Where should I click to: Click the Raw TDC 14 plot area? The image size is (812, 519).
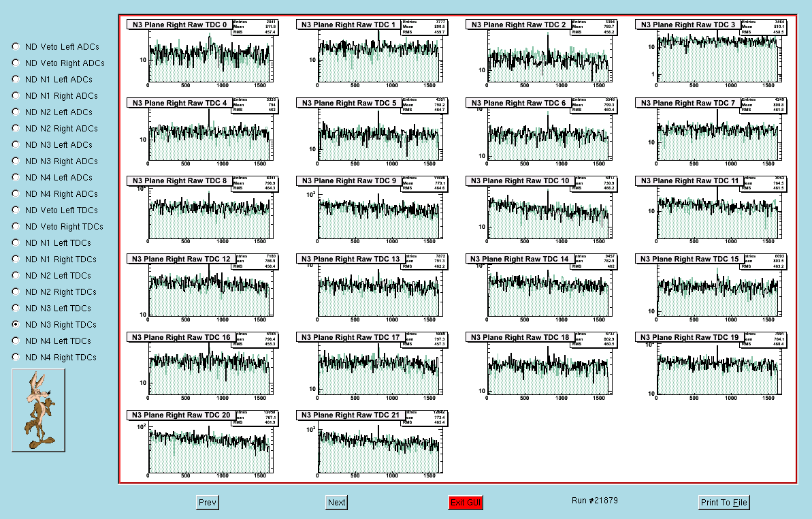tap(549, 290)
